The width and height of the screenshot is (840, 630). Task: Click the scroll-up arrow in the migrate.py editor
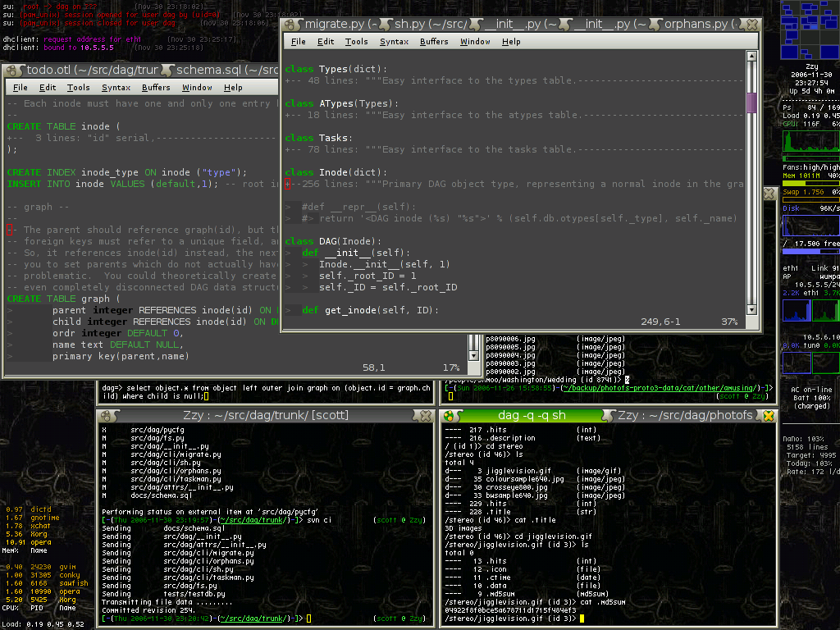(751, 57)
